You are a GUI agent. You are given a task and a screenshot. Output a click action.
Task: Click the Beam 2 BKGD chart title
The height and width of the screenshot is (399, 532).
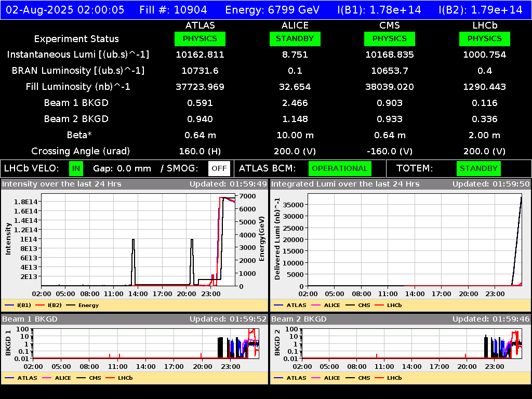(x=299, y=319)
